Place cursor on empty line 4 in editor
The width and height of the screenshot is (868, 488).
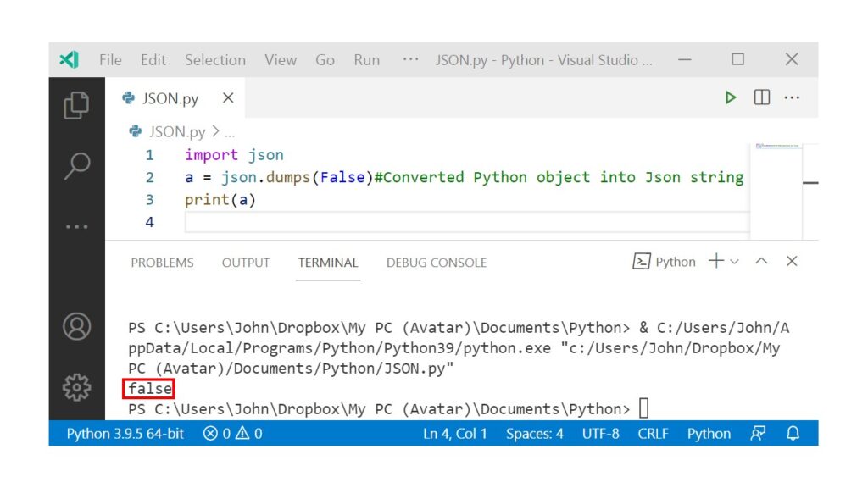[x=467, y=223]
